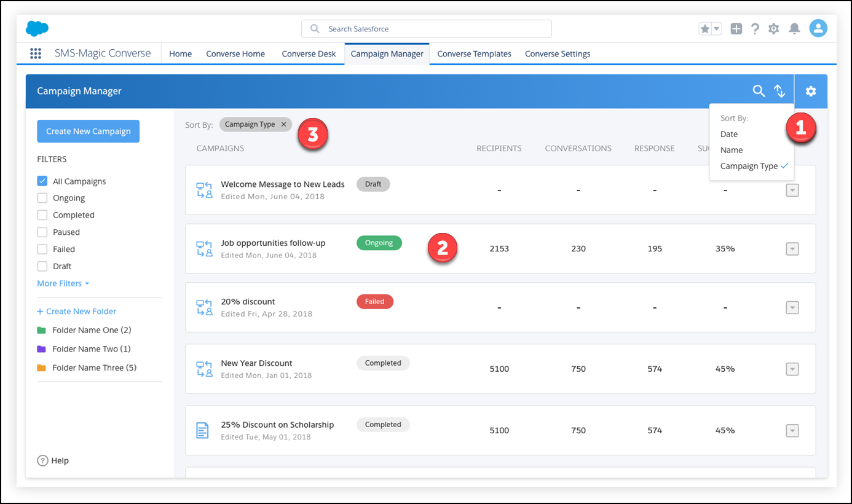Open the app launcher grid icon
Screen dimensions: 852x504
pos(36,53)
